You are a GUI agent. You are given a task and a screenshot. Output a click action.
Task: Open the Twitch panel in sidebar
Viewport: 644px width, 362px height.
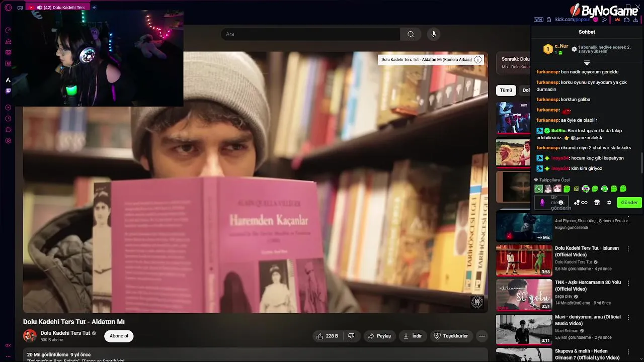point(8,91)
